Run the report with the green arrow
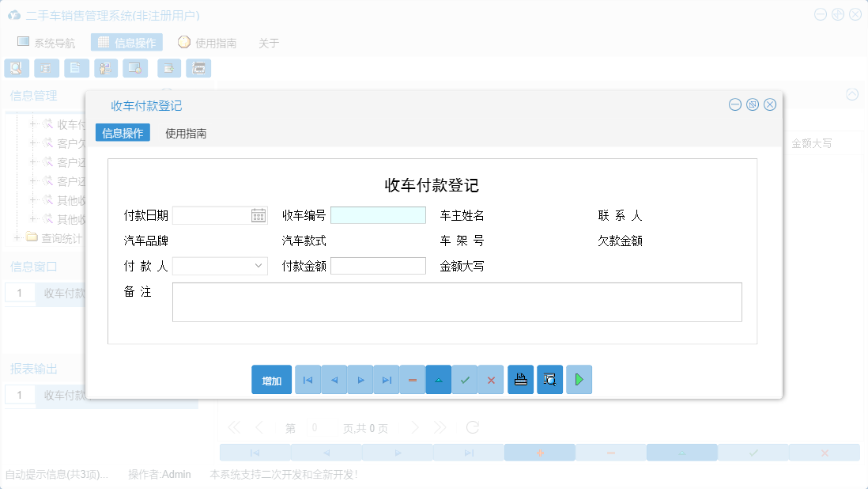Viewport: 868px width, 489px height. click(579, 379)
